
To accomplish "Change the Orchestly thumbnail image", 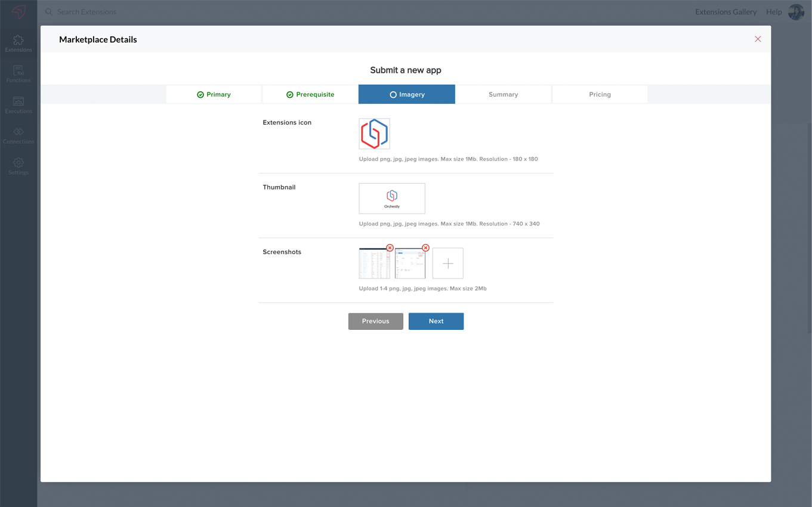I will (392, 199).
